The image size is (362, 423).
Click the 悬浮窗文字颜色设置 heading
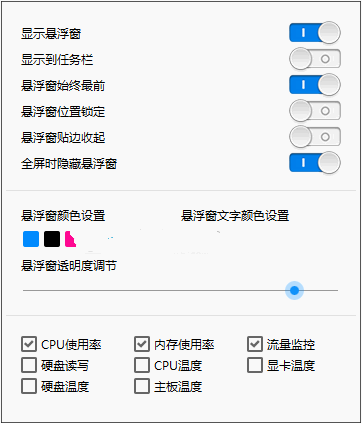[235, 216]
